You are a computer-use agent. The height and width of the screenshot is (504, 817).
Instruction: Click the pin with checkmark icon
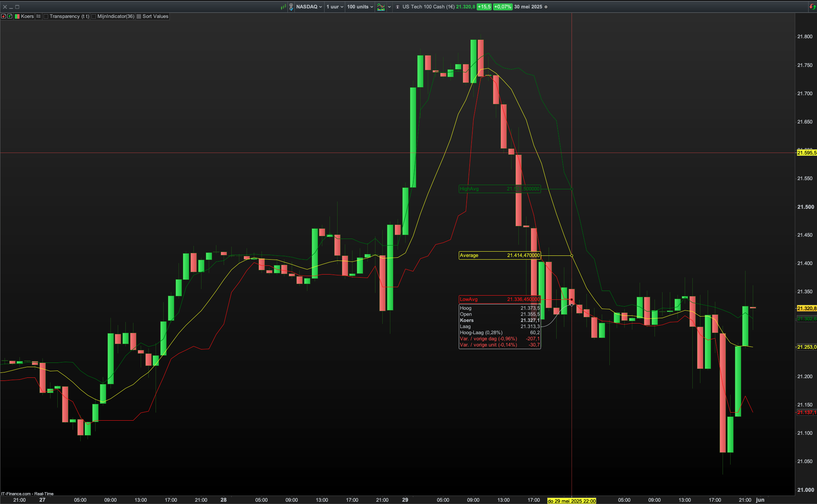tap(291, 7)
